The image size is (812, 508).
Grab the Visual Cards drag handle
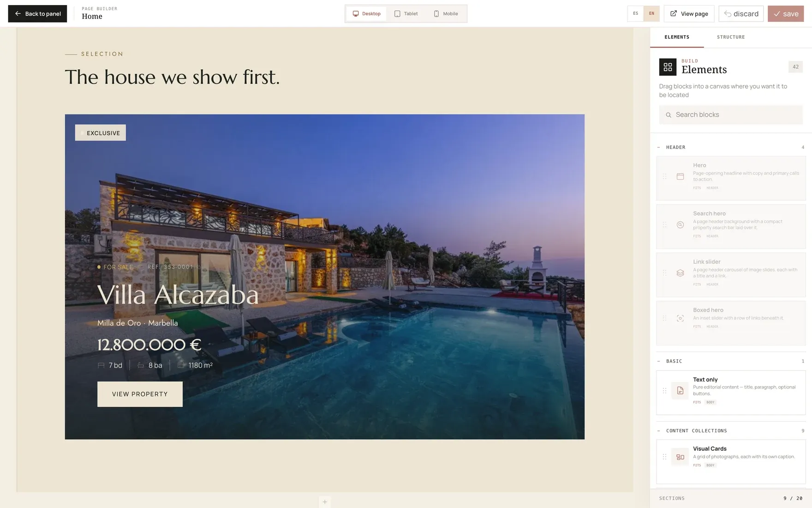coord(664,457)
